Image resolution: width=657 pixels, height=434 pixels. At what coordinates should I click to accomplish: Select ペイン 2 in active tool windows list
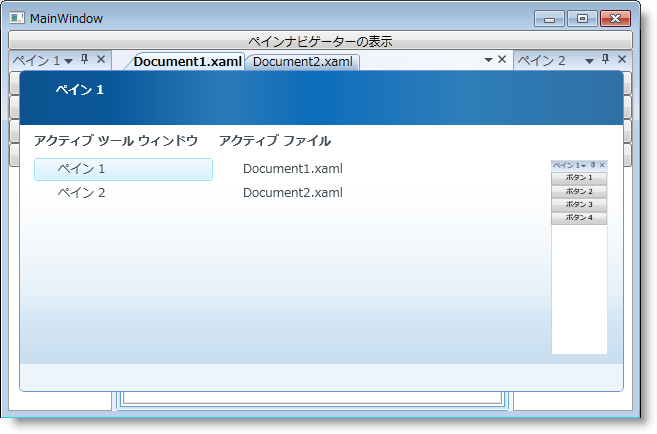[123, 193]
